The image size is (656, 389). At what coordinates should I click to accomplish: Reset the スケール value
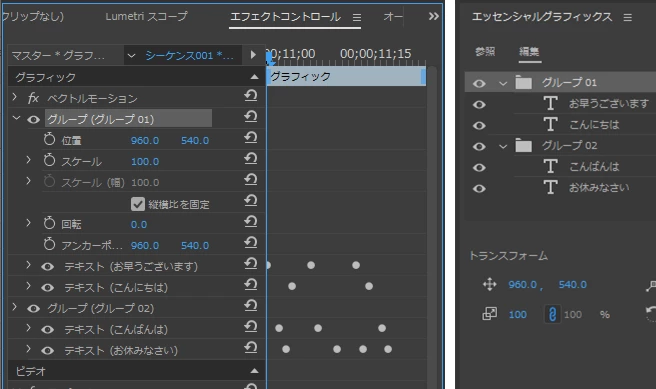[x=251, y=159]
